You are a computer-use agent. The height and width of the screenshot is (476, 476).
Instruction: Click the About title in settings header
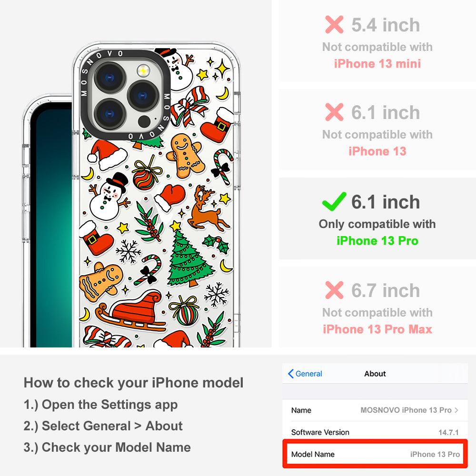[375, 374]
